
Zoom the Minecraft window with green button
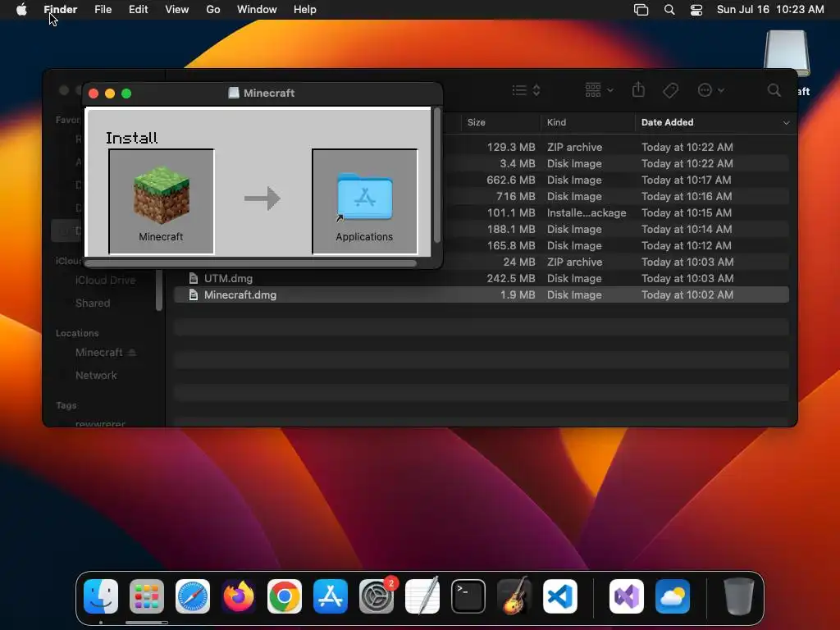point(126,94)
